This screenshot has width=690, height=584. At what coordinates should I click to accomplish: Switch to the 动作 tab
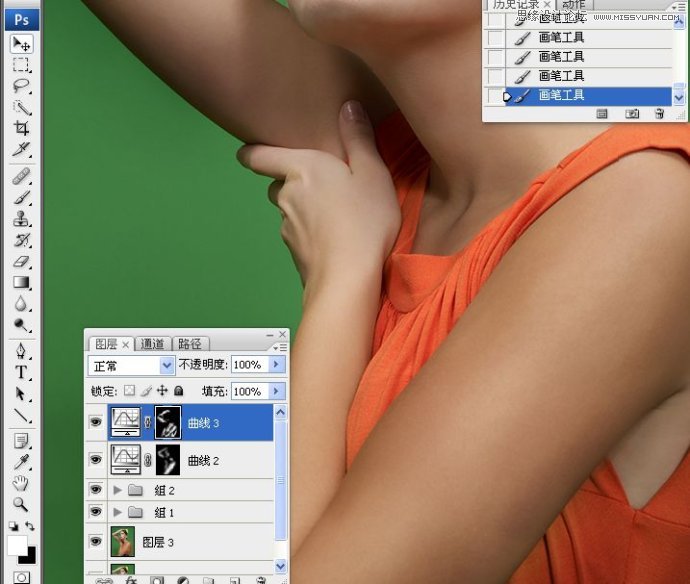[x=573, y=4]
